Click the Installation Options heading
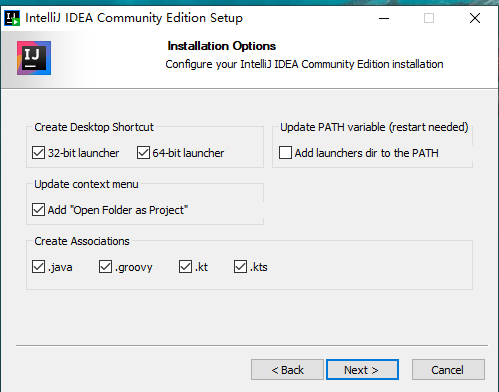Screen dimensions: 499x392 pyautogui.click(x=222, y=46)
